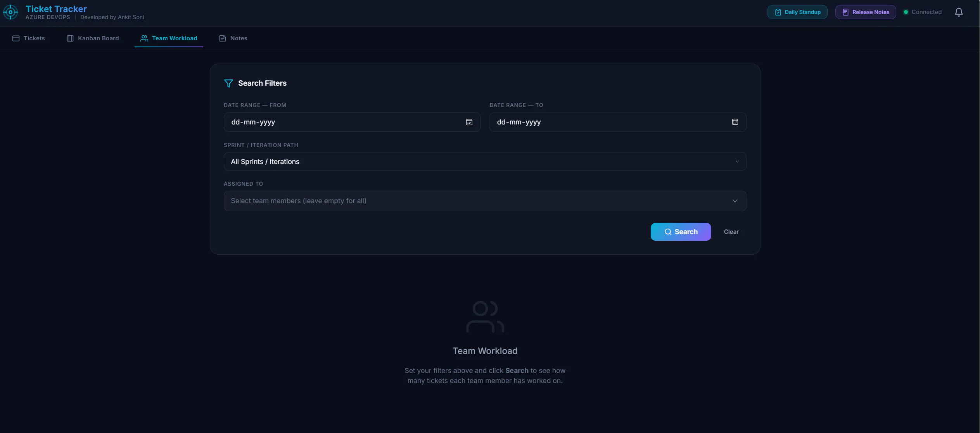
Task: Clear all search filters
Action: (x=731, y=232)
